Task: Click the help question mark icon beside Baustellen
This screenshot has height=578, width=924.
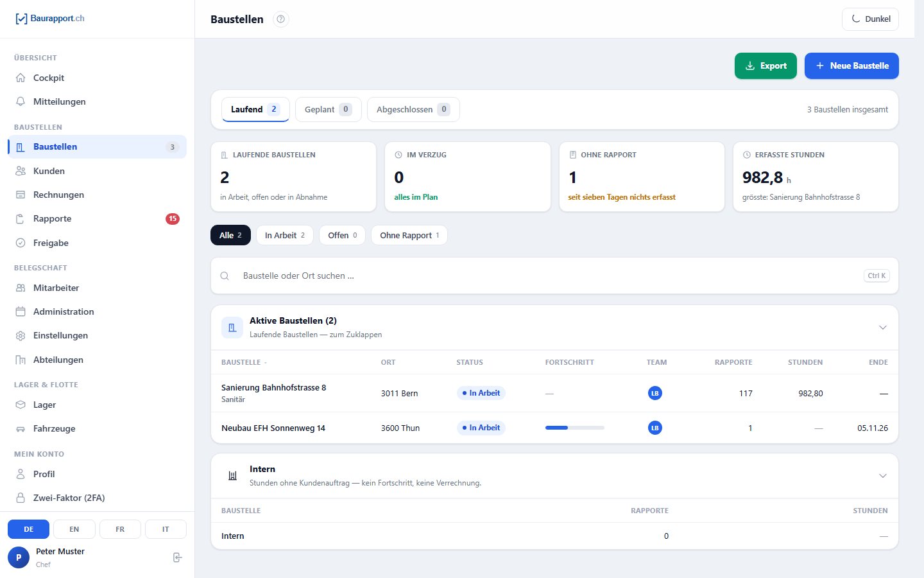Action: [280, 19]
